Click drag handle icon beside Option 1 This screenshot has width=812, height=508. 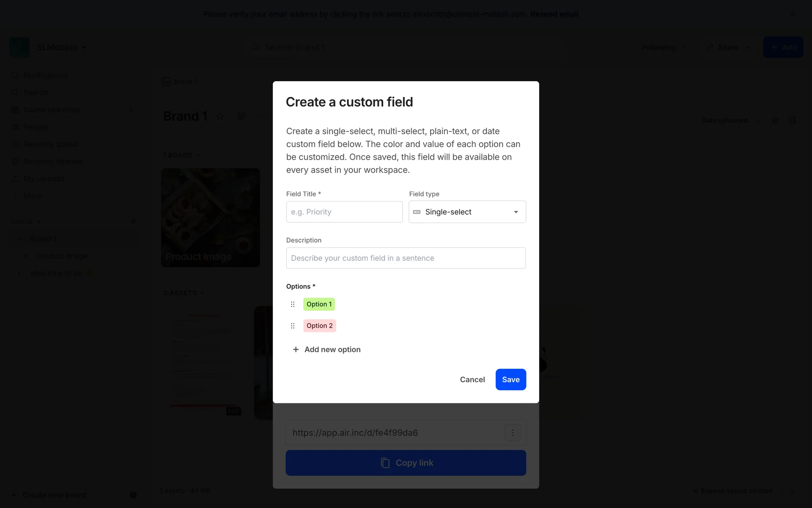292,304
